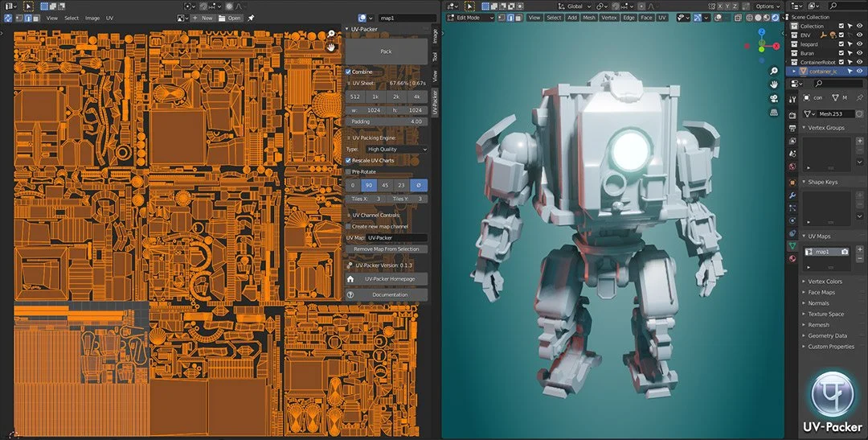The height and width of the screenshot is (440, 868).
Task: Enable the Pre-Rotate checkbox
Action: [349, 171]
